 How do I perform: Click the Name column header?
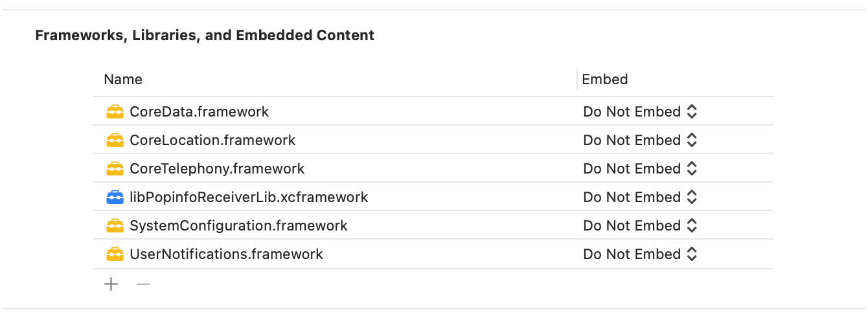[x=123, y=80]
